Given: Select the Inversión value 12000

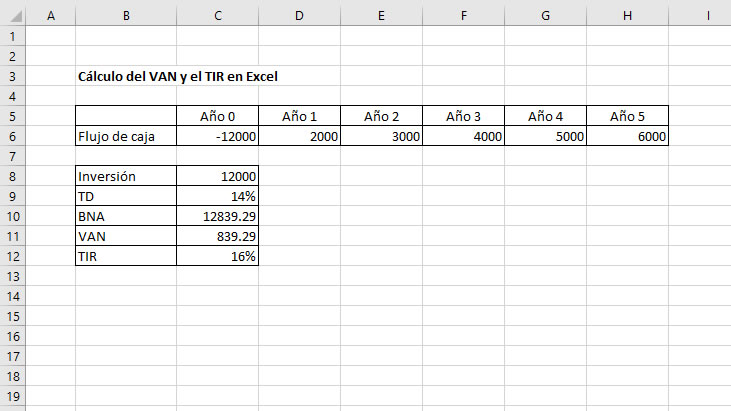Looking at the screenshot, I should pos(217,176).
